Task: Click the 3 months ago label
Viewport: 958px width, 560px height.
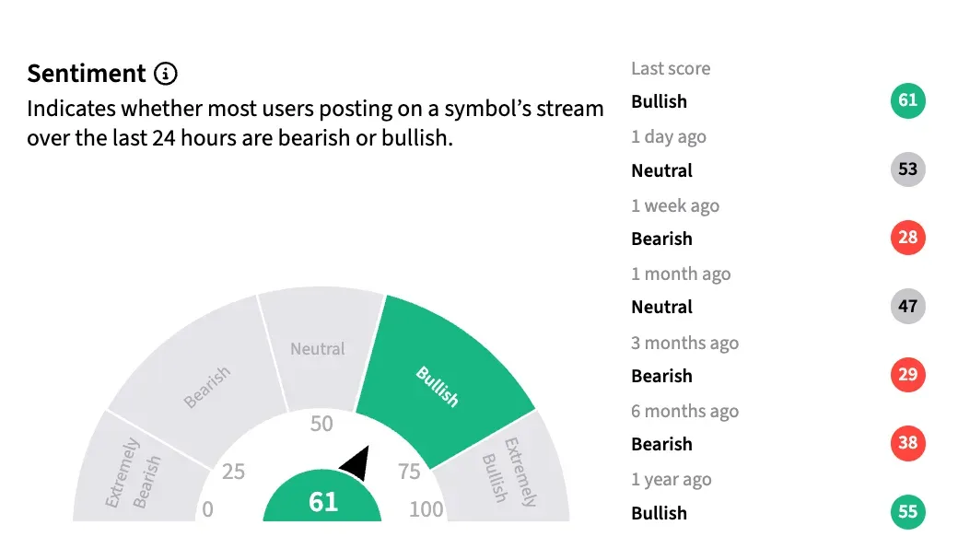Action: coord(684,343)
